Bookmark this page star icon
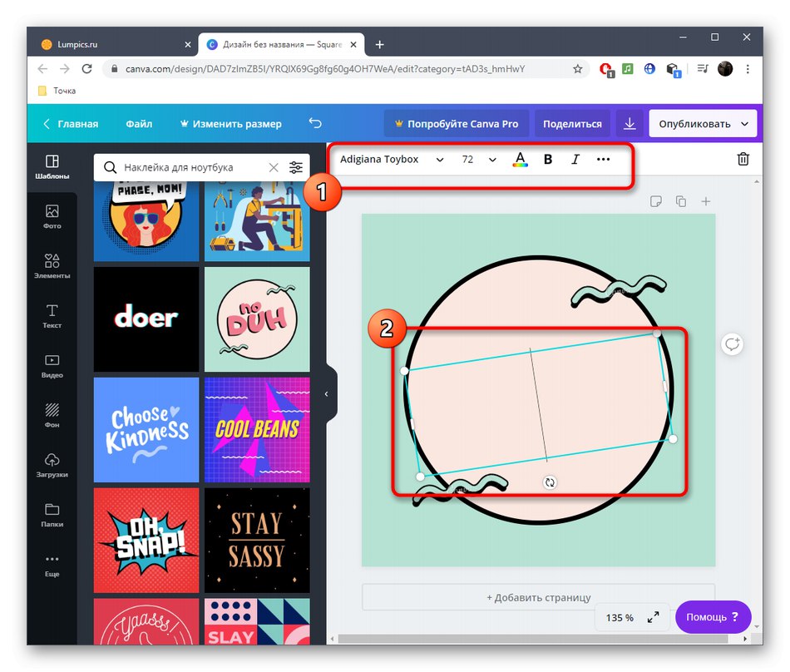Image resolution: width=790 pixels, height=672 pixels. coord(577,69)
